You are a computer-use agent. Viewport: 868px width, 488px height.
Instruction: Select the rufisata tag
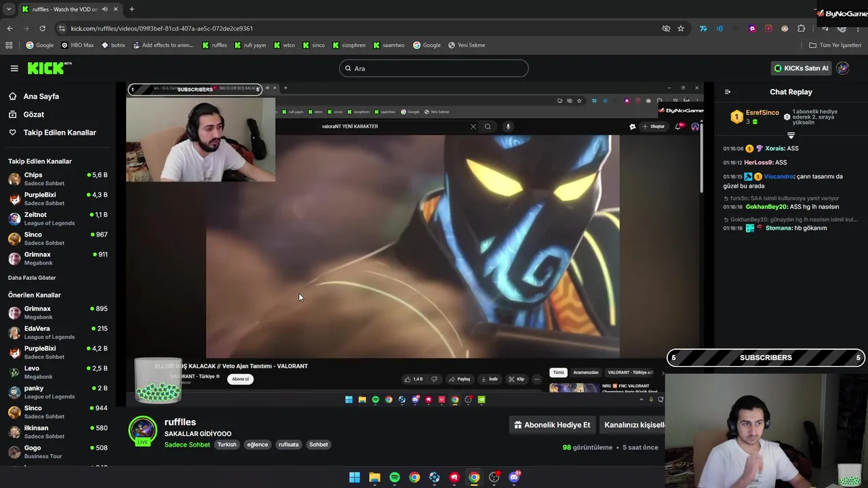click(288, 445)
